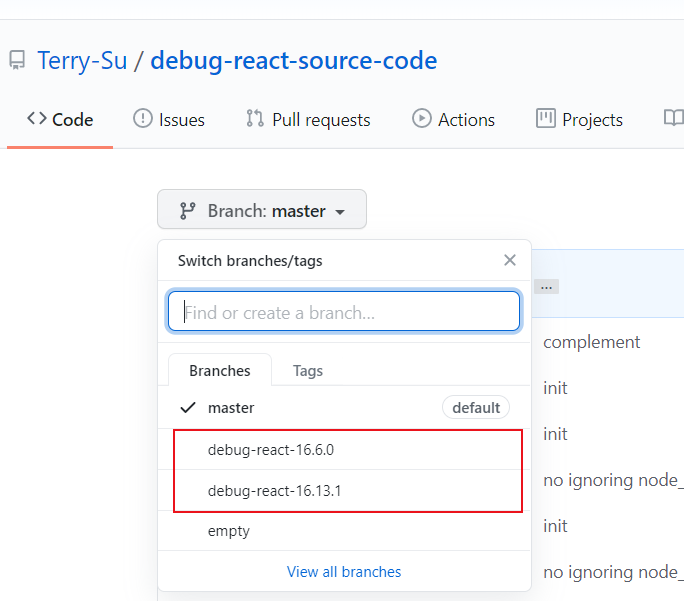Focus the Find or create a branch field
Screen dimensions: 684x601
click(x=344, y=312)
